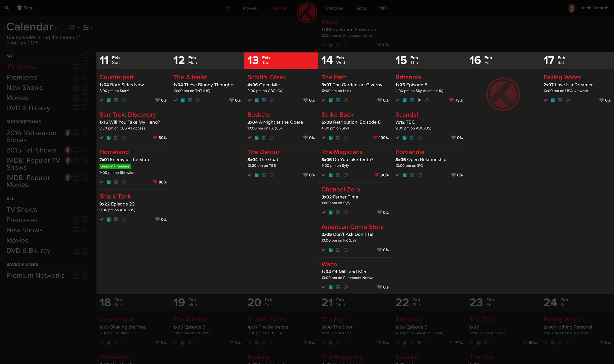614x364 pixels.
Task: Add The Alienist These Bloody Thoughts to a list
Action: click(190, 100)
